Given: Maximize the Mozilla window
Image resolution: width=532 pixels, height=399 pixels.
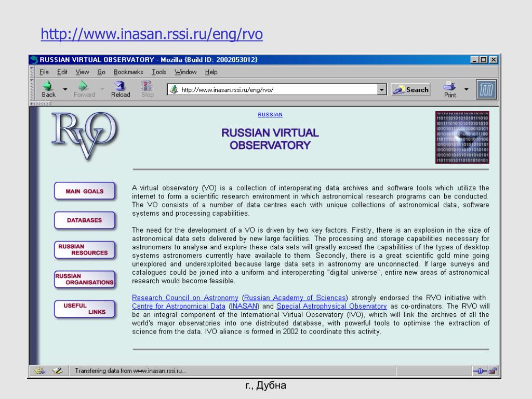Looking at the screenshot, I should tap(483, 60).
